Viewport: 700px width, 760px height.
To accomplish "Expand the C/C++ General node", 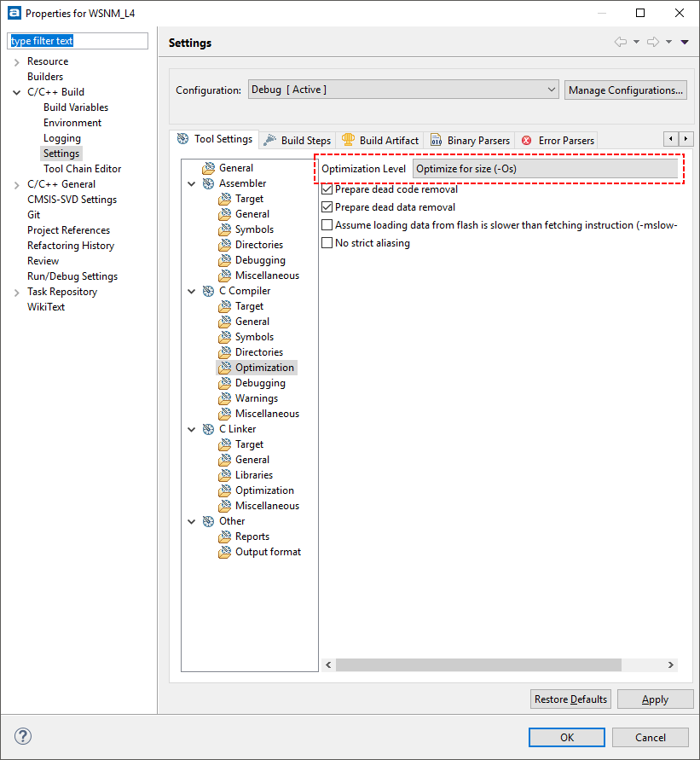I will pos(16,184).
